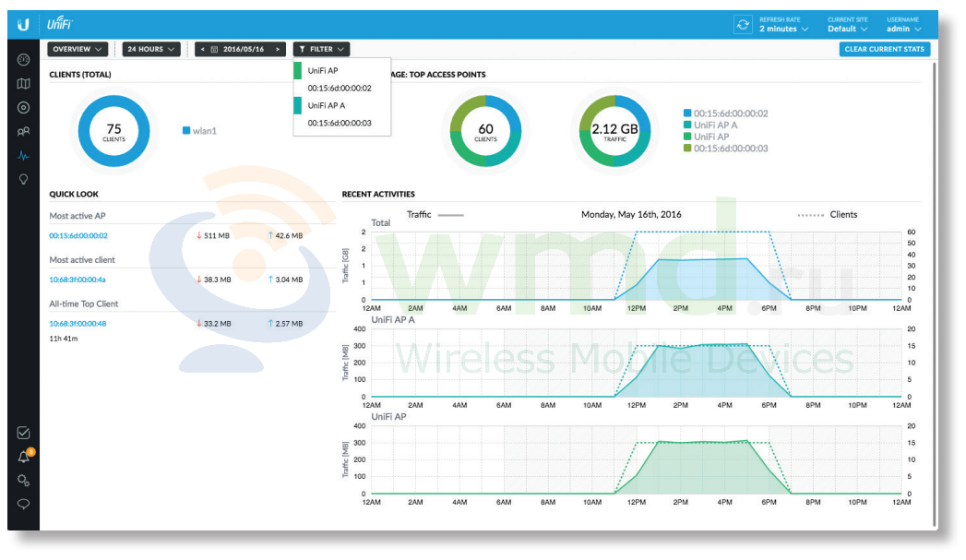Open all-time top client 10:68:3f:00:00:48 link
Screen dimensions: 966x560
click(78, 324)
